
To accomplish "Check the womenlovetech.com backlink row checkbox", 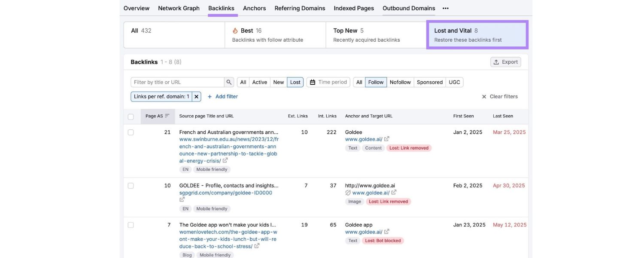I will pos(128,224).
